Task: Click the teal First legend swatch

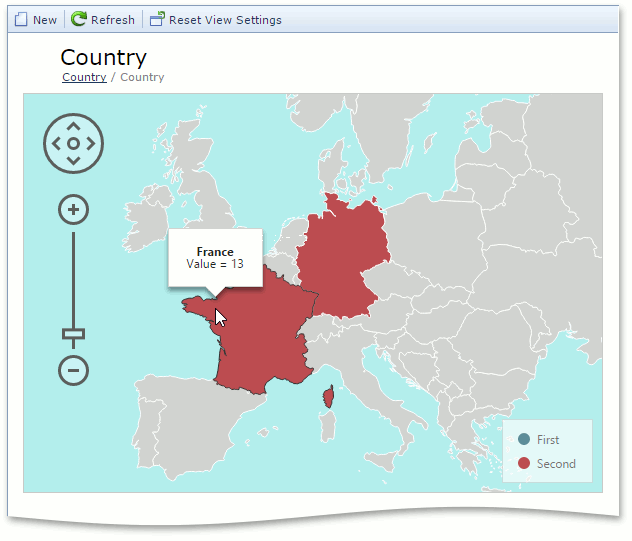Action: point(523,440)
